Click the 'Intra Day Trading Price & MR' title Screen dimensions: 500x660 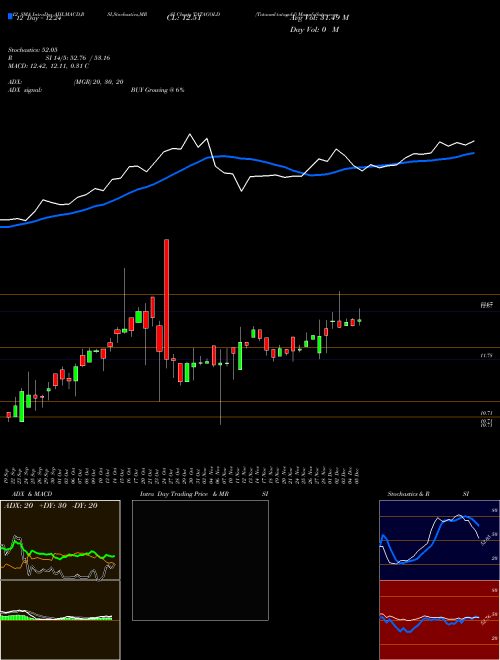tap(184, 494)
